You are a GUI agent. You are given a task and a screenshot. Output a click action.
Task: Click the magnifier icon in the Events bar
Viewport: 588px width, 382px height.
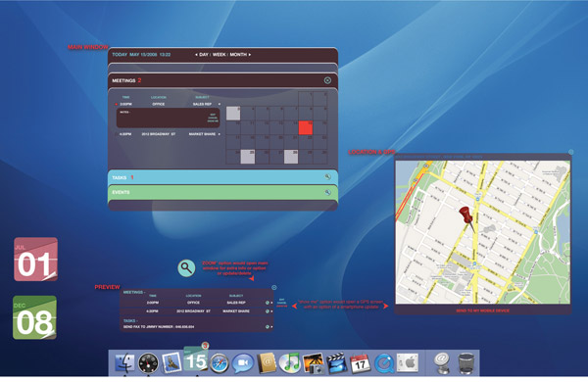click(327, 192)
